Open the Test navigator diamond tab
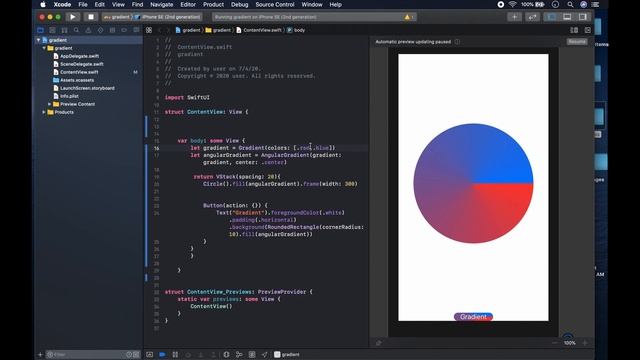Screen dimensions: 640x360 click(100, 30)
